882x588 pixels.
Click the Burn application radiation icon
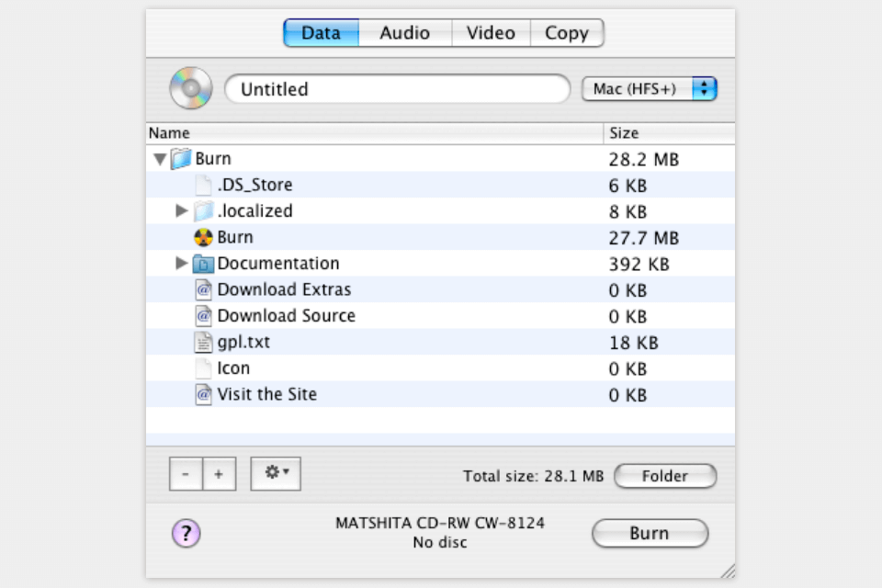[204, 238]
